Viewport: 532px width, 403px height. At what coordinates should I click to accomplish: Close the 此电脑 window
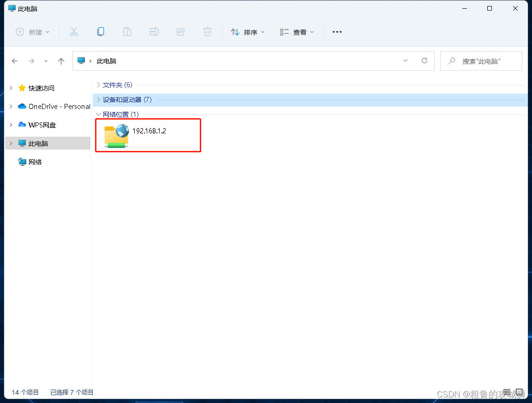click(515, 8)
